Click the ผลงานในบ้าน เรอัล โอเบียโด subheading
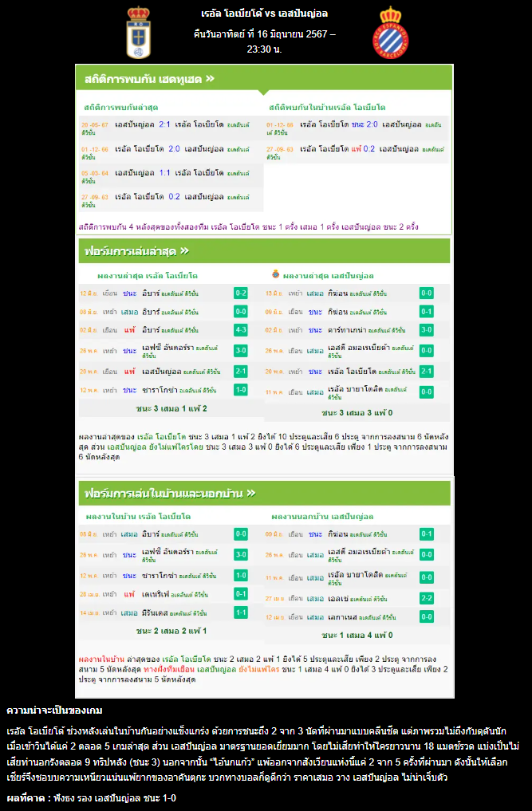The image size is (532, 811). coord(139,516)
